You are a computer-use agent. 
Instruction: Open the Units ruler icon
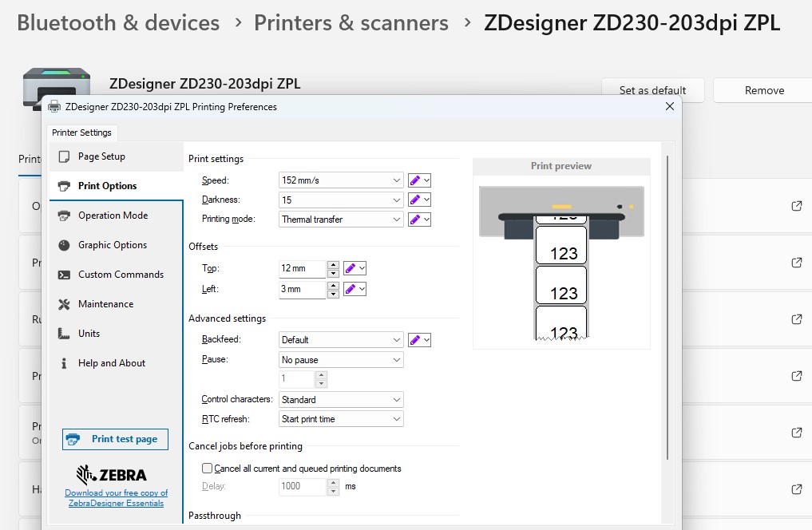64,334
